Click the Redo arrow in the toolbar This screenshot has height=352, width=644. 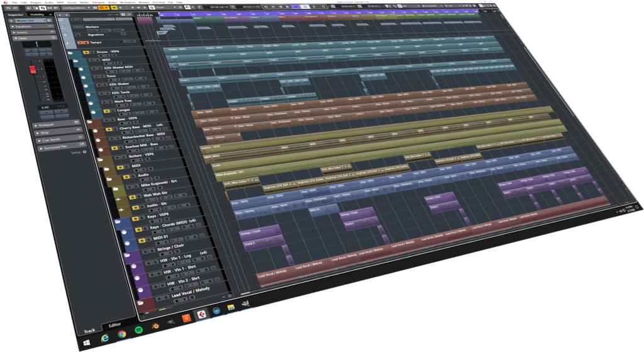tap(15, 8)
